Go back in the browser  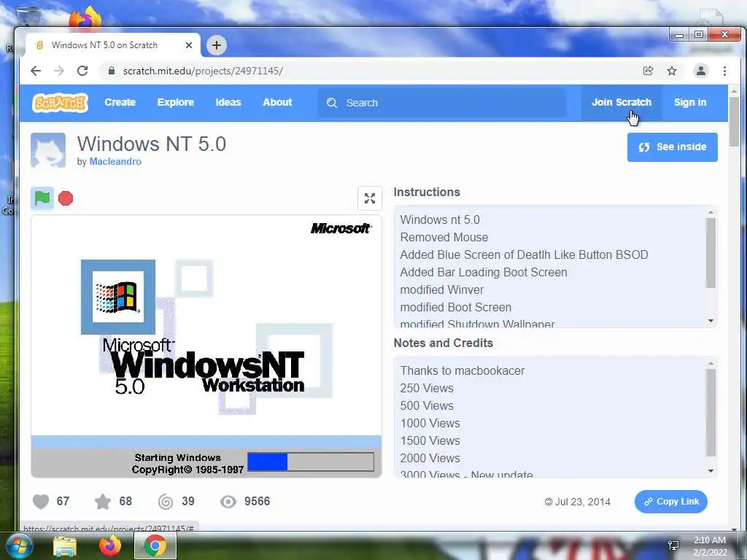[x=36, y=71]
